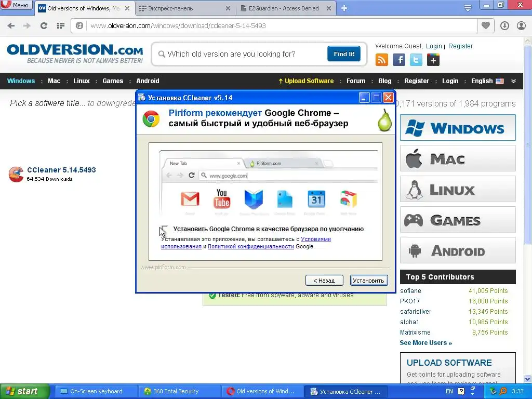Open Blog in the nav bar
The height and width of the screenshot is (399, 532).
(385, 81)
